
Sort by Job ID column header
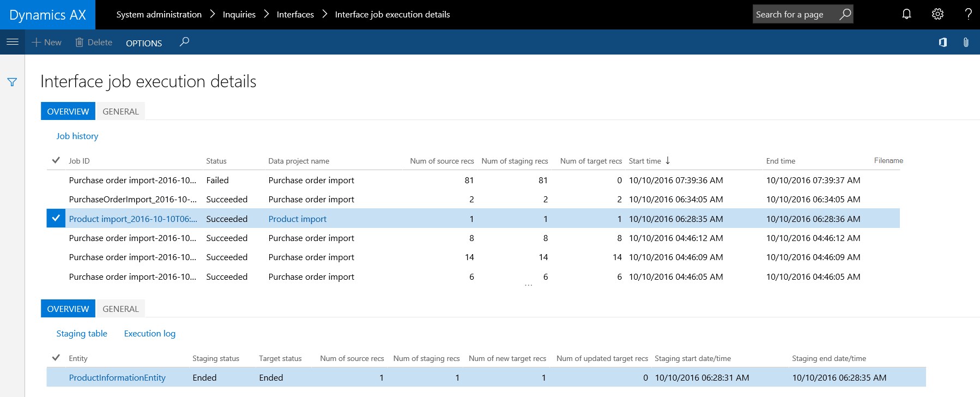pos(79,161)
